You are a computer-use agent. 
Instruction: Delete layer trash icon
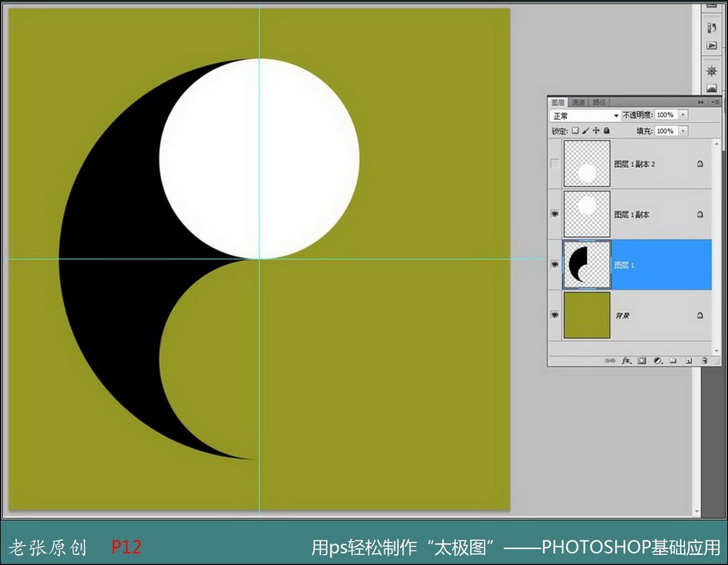pos(704,360)
